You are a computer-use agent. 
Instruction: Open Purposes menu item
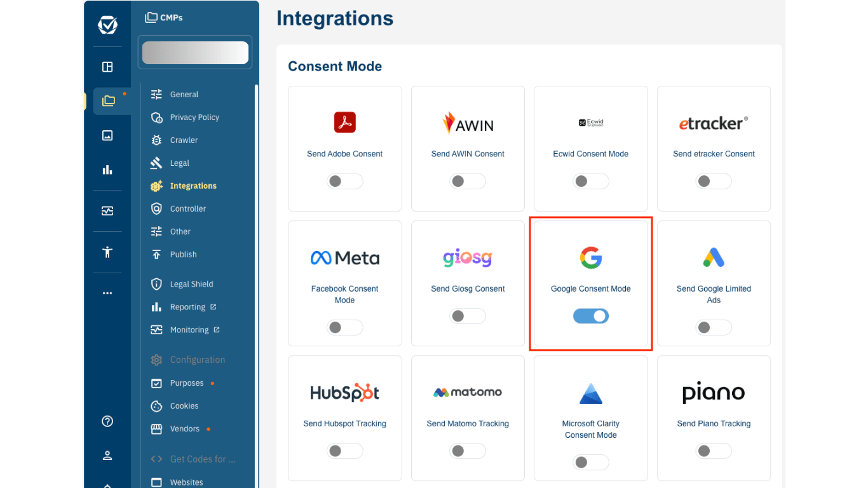182,383
